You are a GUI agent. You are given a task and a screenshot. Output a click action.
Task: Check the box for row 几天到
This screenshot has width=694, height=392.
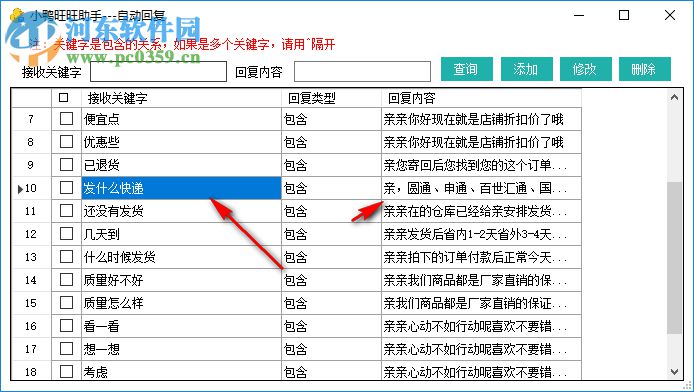(x=66, y=234)
